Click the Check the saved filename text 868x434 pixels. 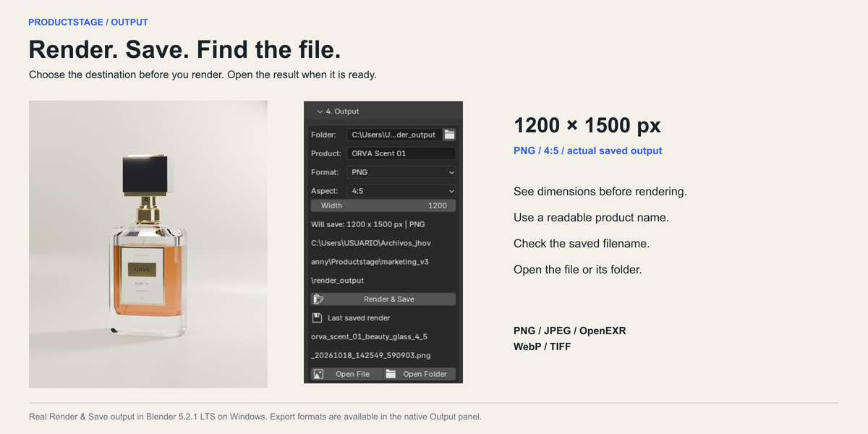click(x=582, y=243)
